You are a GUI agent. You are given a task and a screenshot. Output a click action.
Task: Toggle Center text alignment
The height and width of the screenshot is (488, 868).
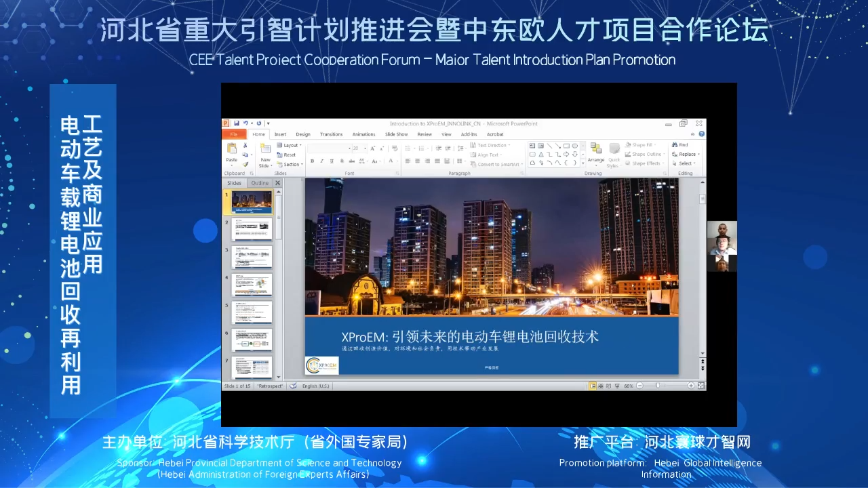[418, 161]
